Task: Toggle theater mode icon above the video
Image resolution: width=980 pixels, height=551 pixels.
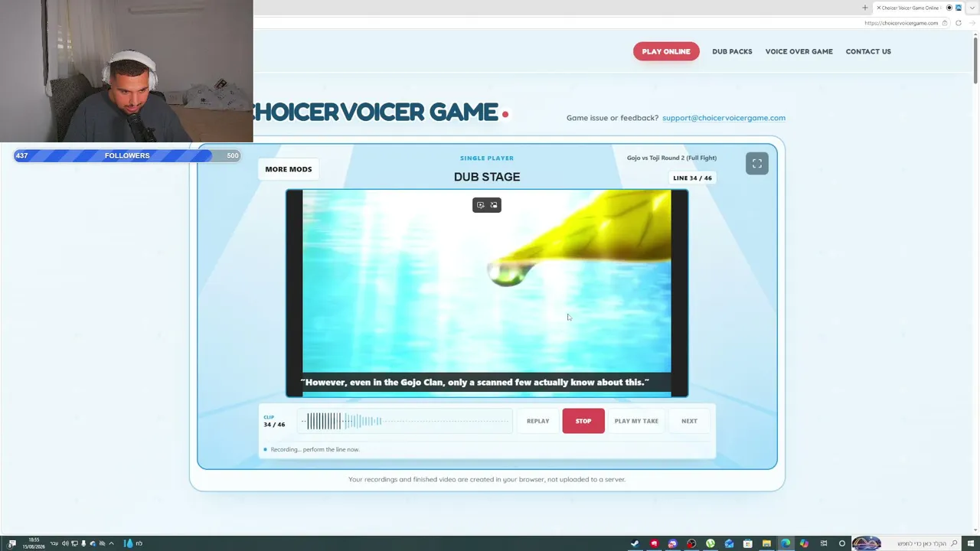Action: pos(480,205)
